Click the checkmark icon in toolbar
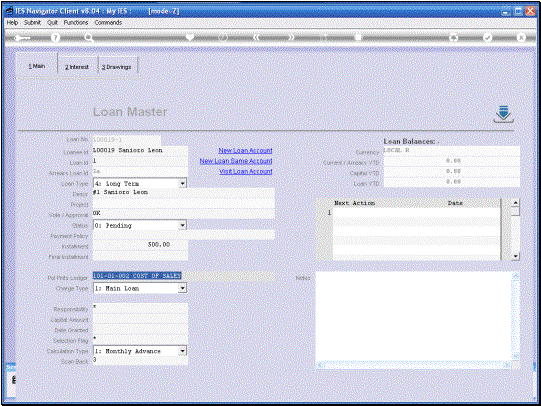Screen dimensions: 541x406 coord(488,37)
